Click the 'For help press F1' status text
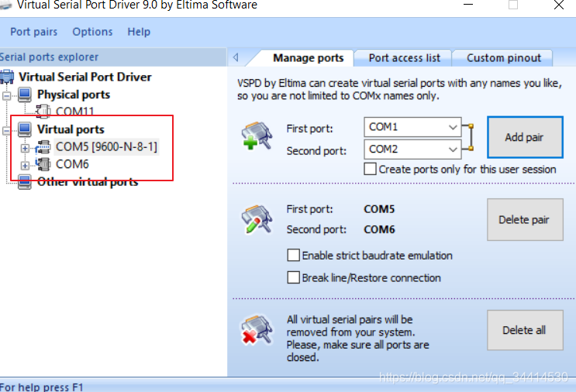The width and height of the screenshot is (576, 392). point(42,387)
